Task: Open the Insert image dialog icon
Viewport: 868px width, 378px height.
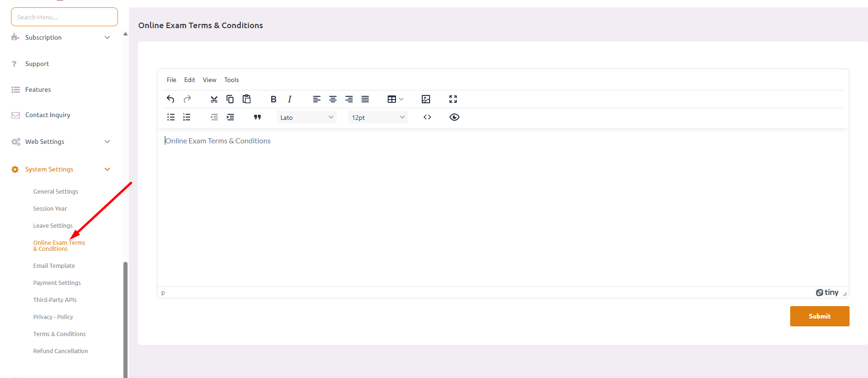Action: click(425, 99)
